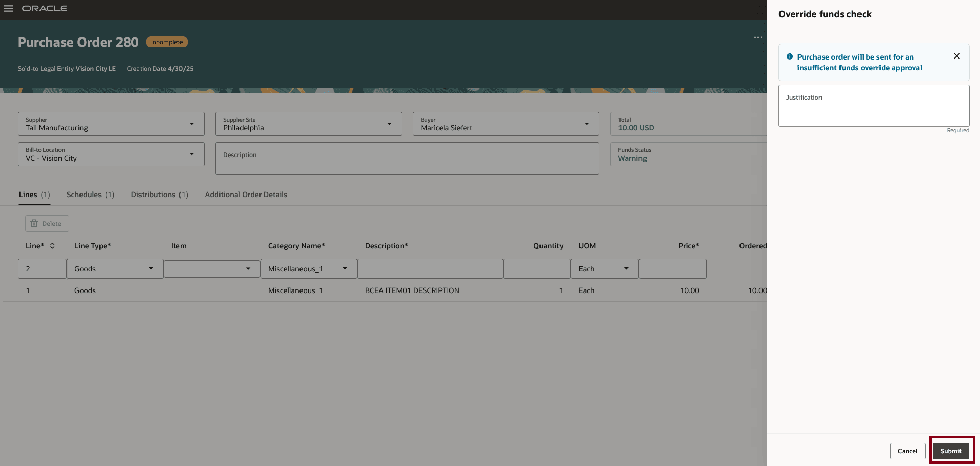Cancel the override funds check
The height and width of the screenshot is (466, 980).
(x=907, y=451)
